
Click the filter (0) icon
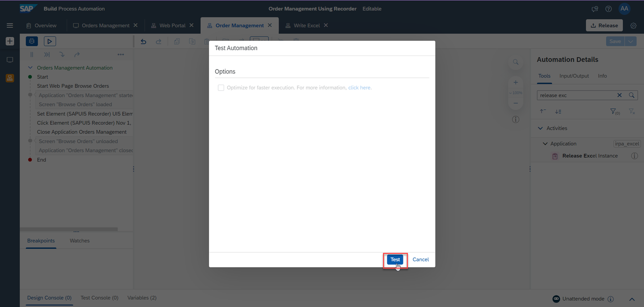615,111
